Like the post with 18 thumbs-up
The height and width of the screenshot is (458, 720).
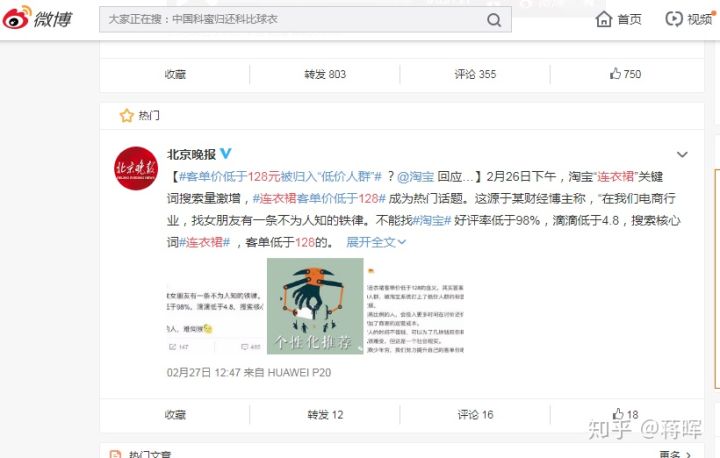[625, 414]
